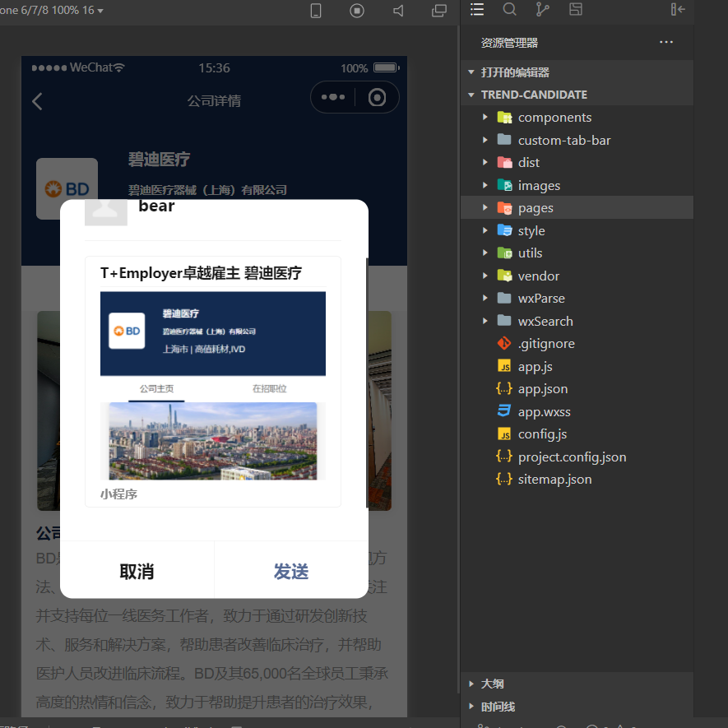Viewport: 728px width, 728px height.
Task: Collapse the 打开的编辑器 section
Action: click(x=577, y=72)
